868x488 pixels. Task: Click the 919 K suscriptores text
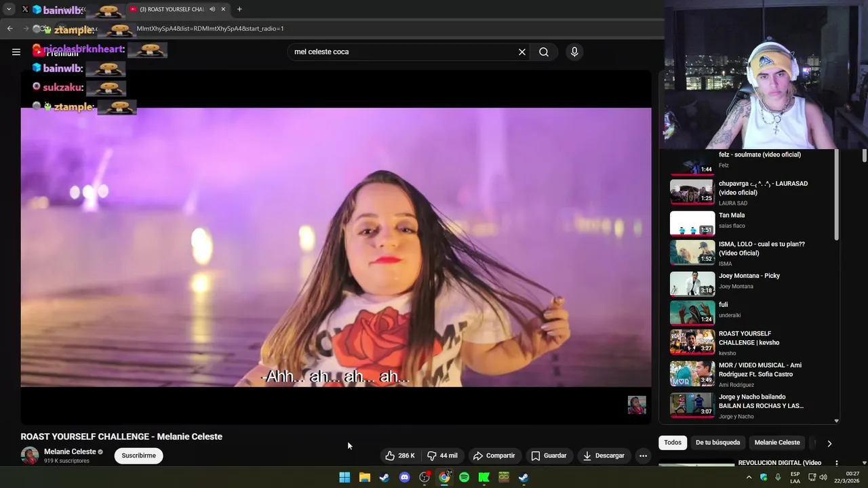[x=66, y=461]
